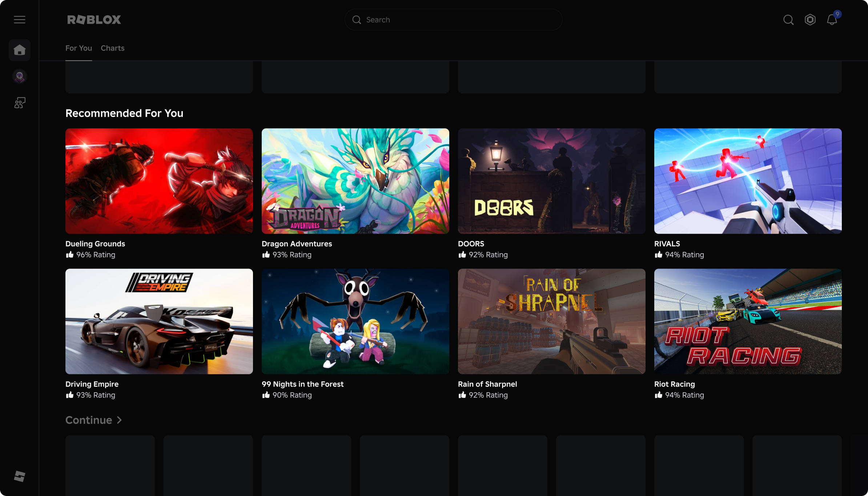Image resolution: width=868 pixels, height=496 pixels.
Task: Click the Dragon Adventures title text
Action: click(x=297, y=244)
